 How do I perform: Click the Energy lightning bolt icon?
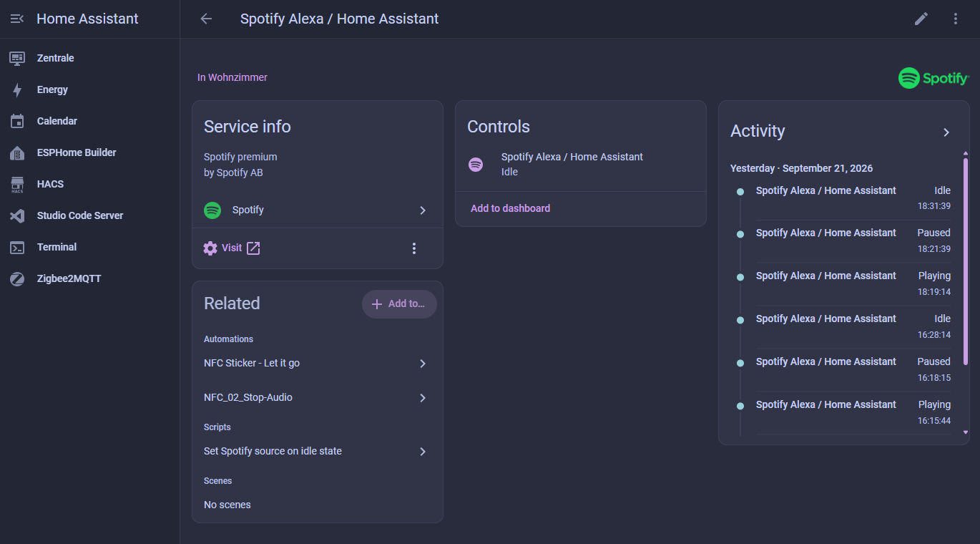click(17, 89)
